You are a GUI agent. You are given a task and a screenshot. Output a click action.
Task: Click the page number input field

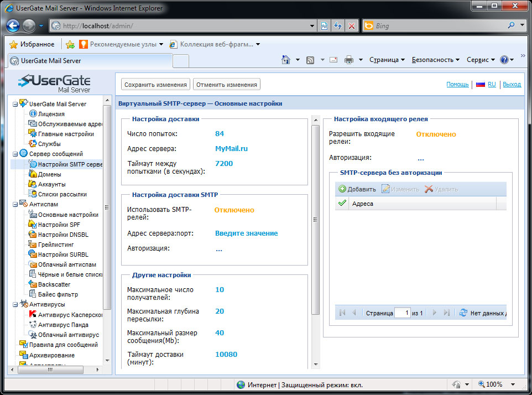(x=402, y=313)
